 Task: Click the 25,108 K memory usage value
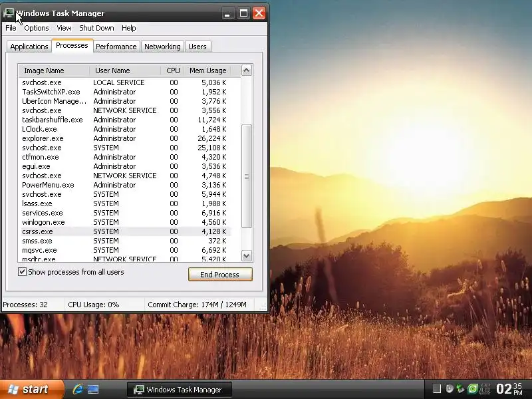point(211,148)
